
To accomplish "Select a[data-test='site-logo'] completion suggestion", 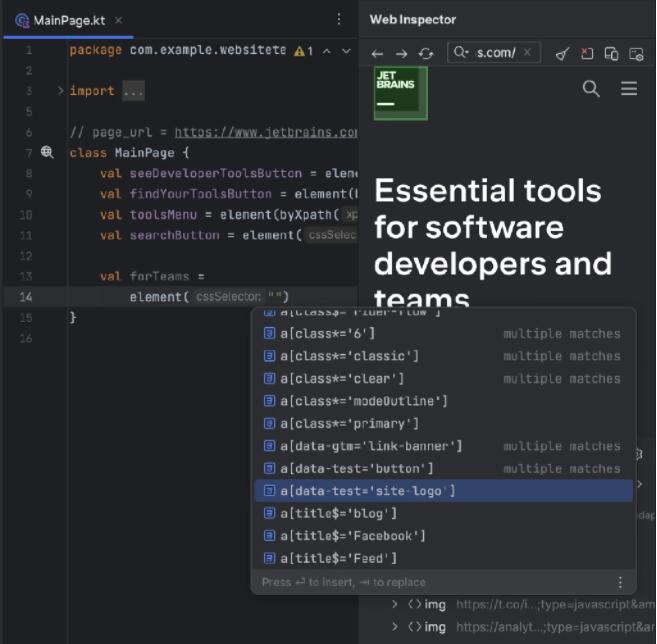I will point(367,490).
